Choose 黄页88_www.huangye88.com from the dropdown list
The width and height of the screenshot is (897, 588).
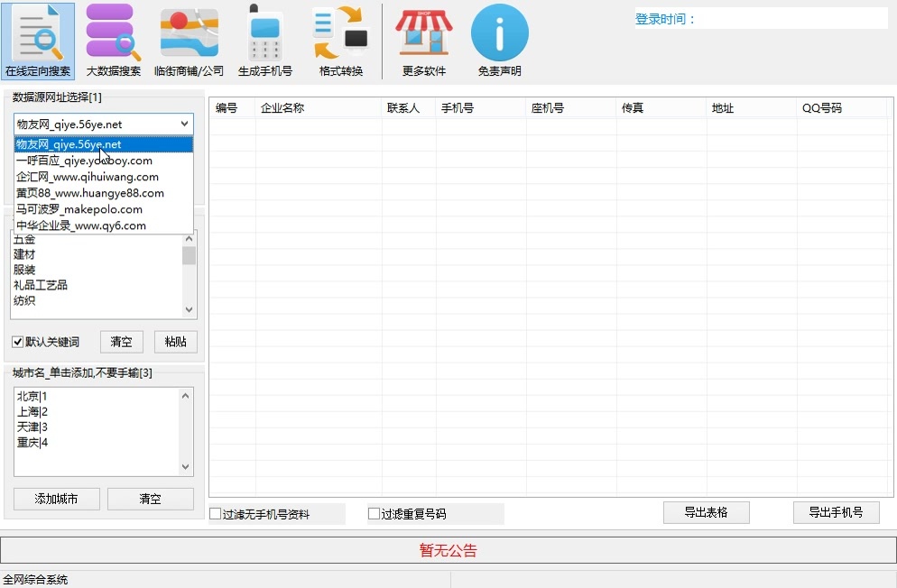(90, 193)
